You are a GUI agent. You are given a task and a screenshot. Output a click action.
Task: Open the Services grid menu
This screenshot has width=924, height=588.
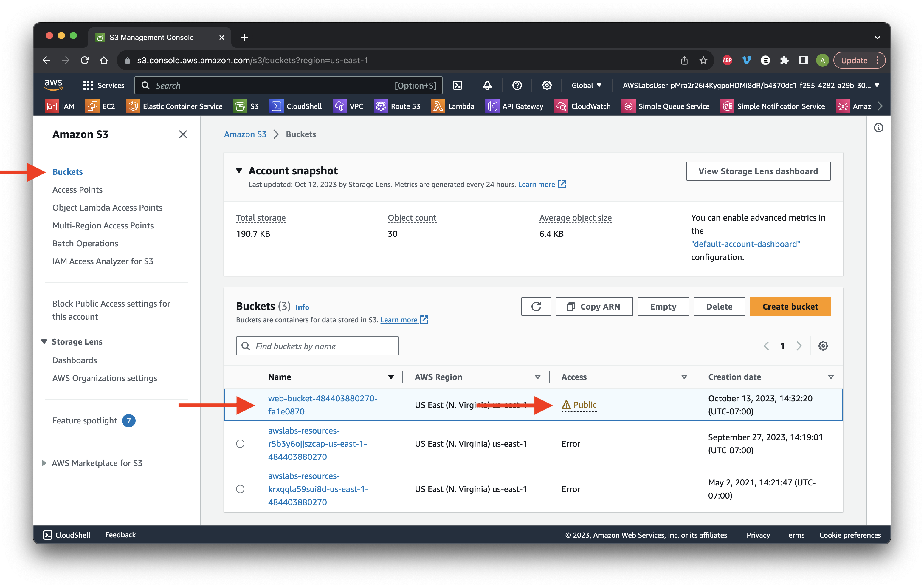point(104,85)
